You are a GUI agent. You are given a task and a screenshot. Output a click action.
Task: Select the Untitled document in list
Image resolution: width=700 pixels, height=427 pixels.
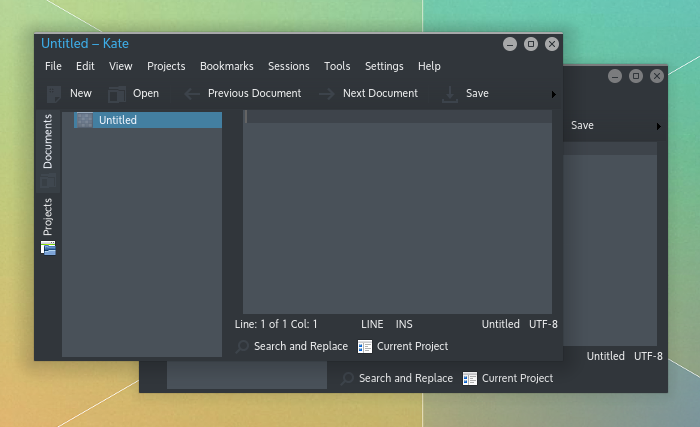click(x=148, y=120)
